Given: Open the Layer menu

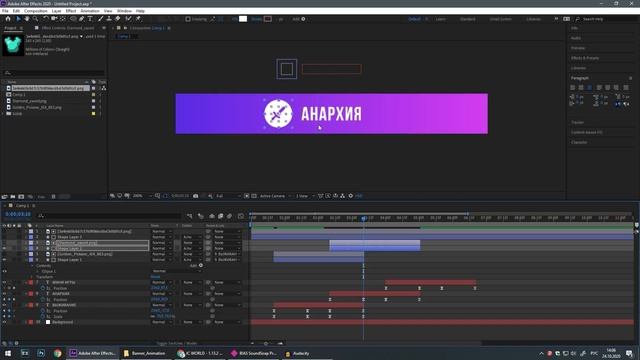Looking at the screenshot, I should tap(57, 11).
